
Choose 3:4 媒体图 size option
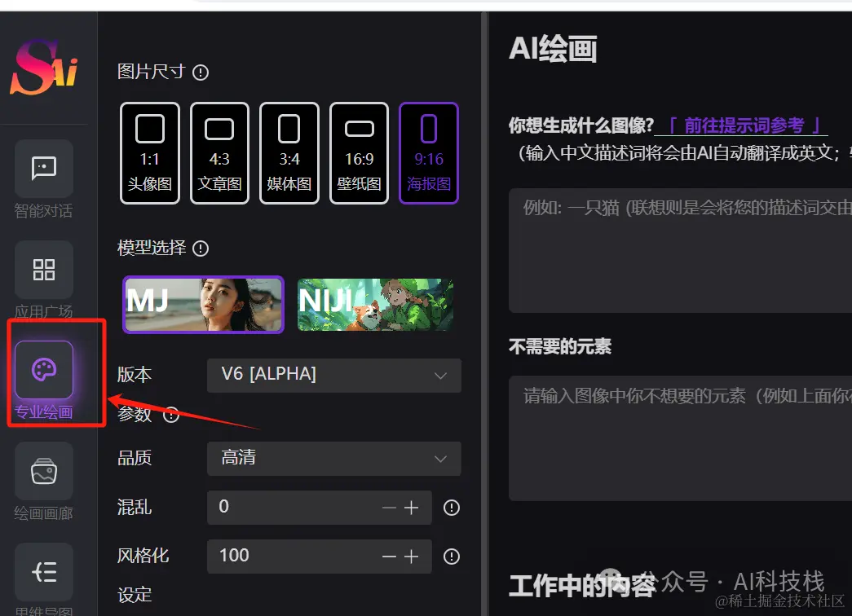click(289, 153)
